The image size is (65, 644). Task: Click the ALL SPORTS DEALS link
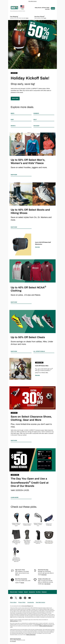[x=39, y=351]
